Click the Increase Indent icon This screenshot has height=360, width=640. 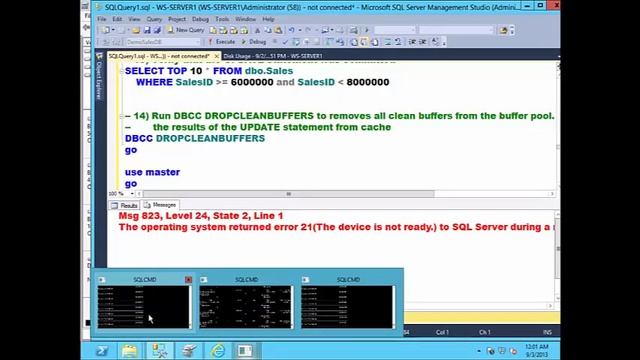tap(422, 42)
